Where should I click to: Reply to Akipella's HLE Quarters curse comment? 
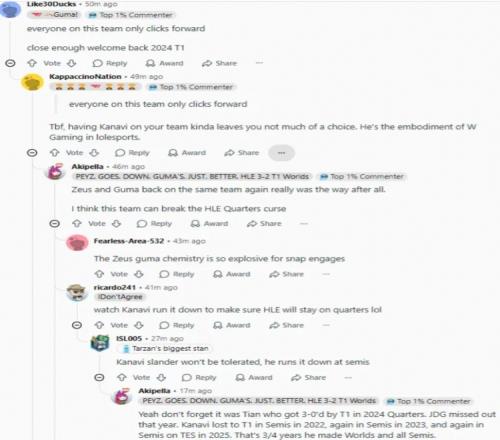(154, 223)
